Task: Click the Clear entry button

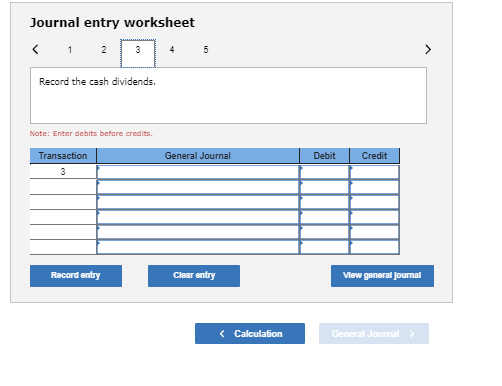Action: pyautogui.click(x=194, y=276)
